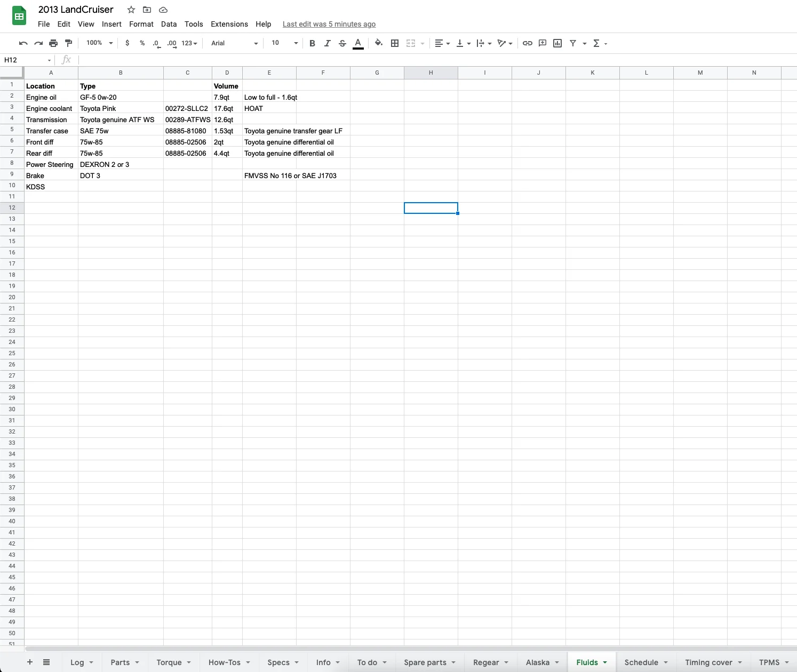Click the Undo icon
The width and height of the screenshot is (797, 672).
23,43
